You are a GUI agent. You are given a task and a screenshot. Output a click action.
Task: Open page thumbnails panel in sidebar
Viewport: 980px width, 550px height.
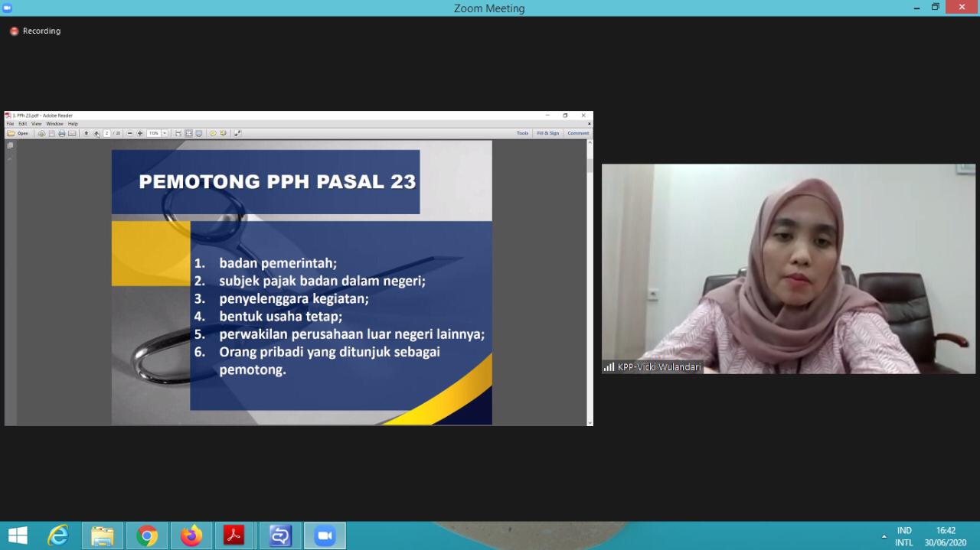pyautogui.click(x=10, y=145)
